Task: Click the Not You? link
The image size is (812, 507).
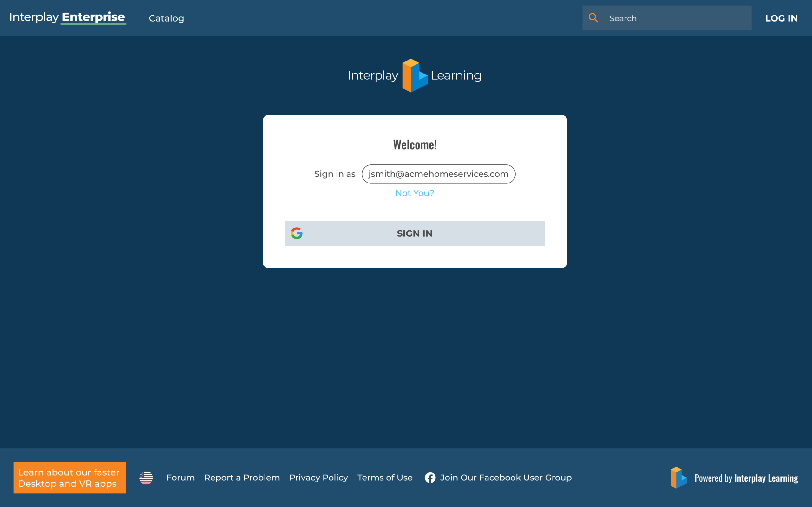Action: (x=414, y=193)
